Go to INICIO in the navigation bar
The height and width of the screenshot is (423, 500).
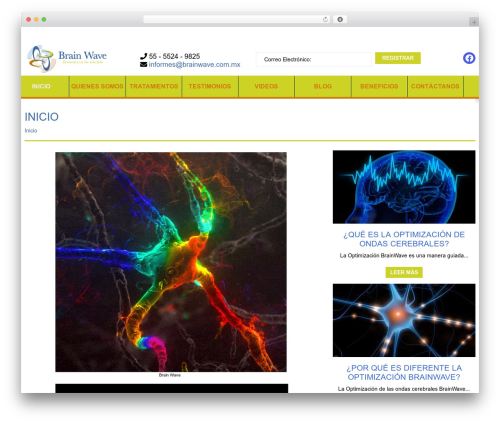pyautogui.click(x=41, y=86)
